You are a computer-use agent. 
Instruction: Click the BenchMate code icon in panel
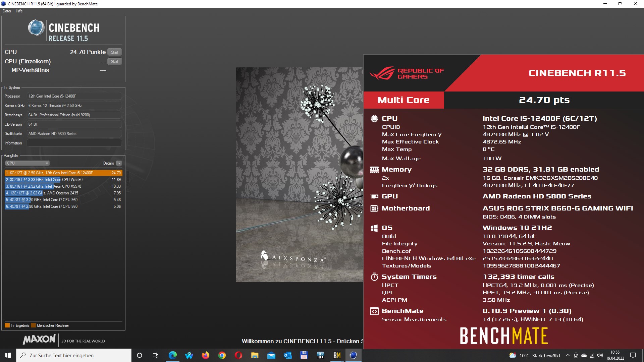374,311
